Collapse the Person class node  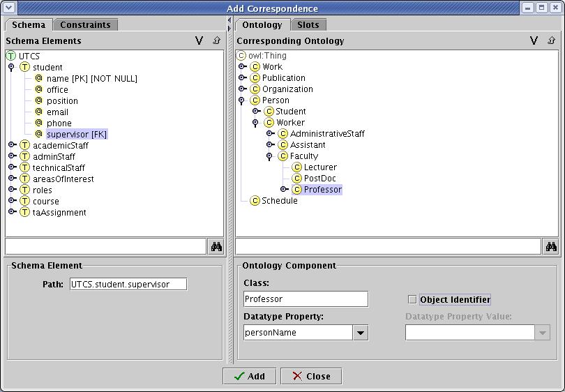[241, 101]
